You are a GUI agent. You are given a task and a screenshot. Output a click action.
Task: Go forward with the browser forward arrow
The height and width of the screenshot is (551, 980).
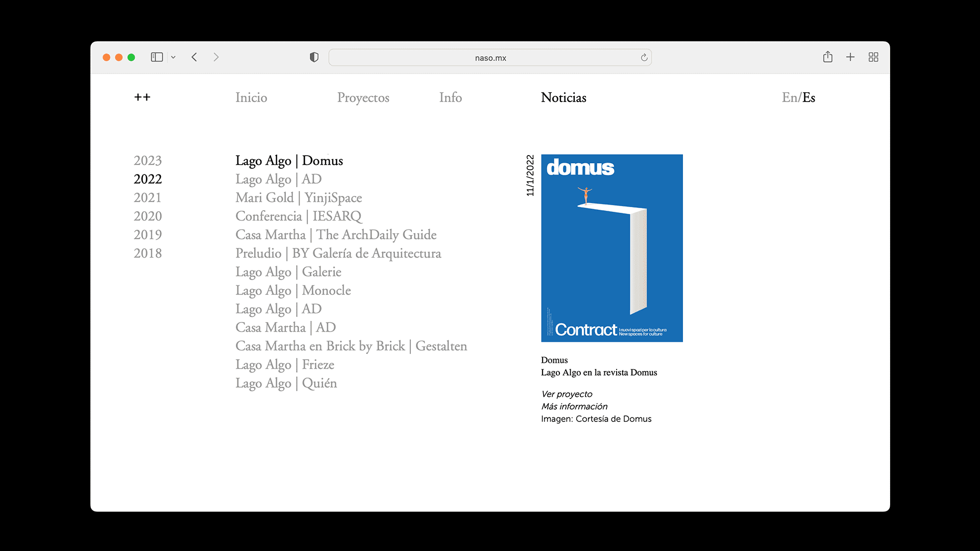click(x=216, y=57)
